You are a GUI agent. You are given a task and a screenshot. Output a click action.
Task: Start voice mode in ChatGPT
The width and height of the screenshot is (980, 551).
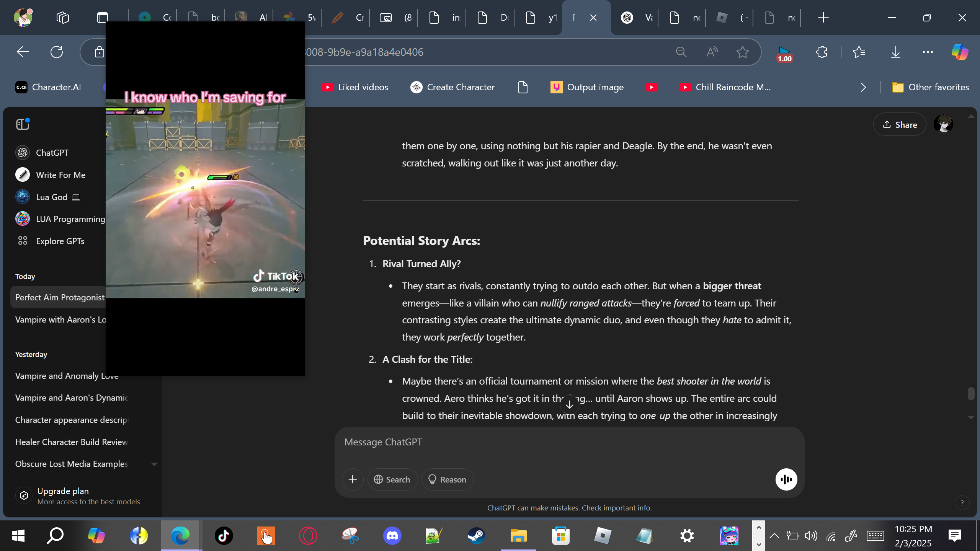[x=786, y=479]
